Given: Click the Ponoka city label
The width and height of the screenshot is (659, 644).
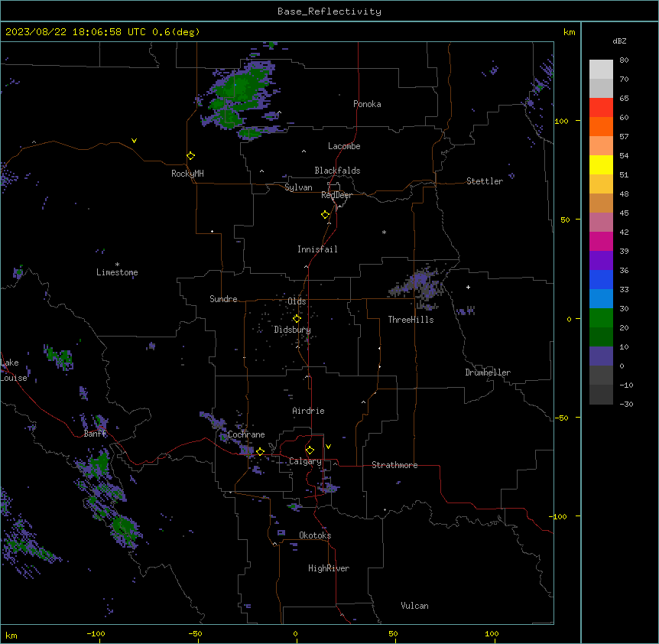Looking at the screenshot, I should point(367,104).
